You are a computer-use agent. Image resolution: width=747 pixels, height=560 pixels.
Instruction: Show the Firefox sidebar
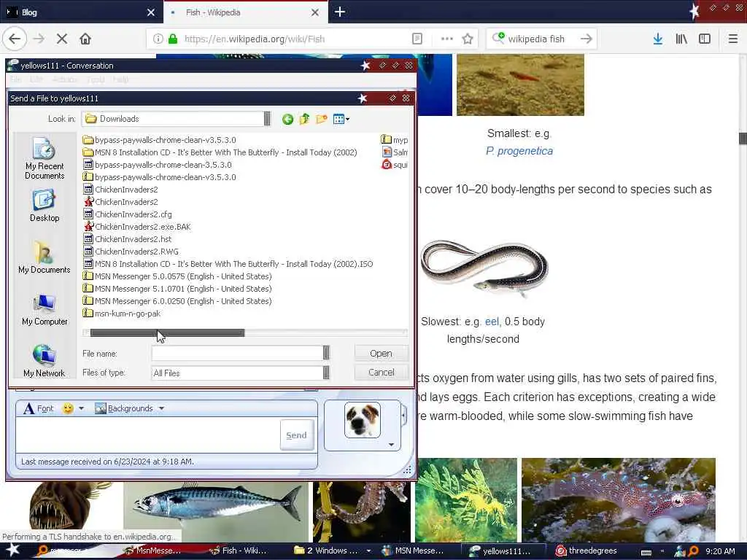click(705, 39)
